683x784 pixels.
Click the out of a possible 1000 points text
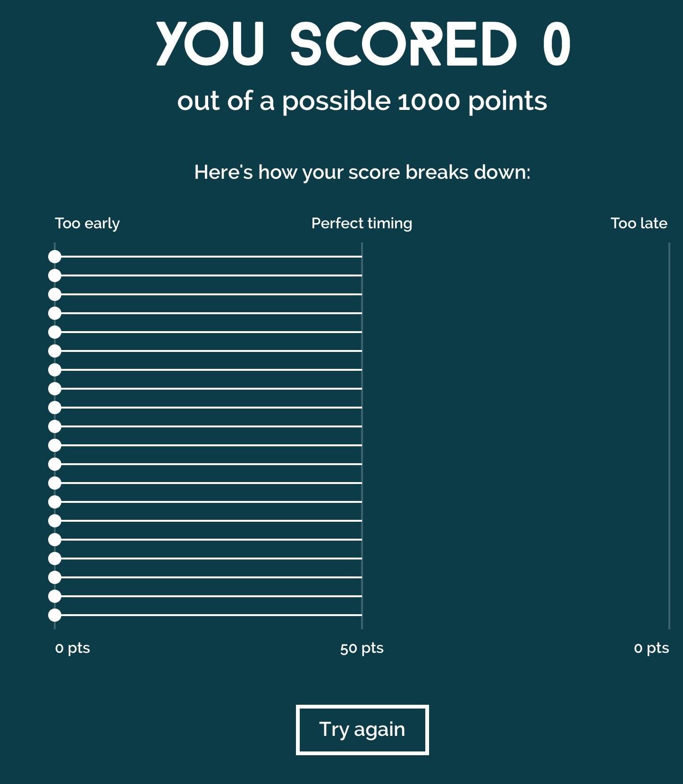tap(362, 101)
